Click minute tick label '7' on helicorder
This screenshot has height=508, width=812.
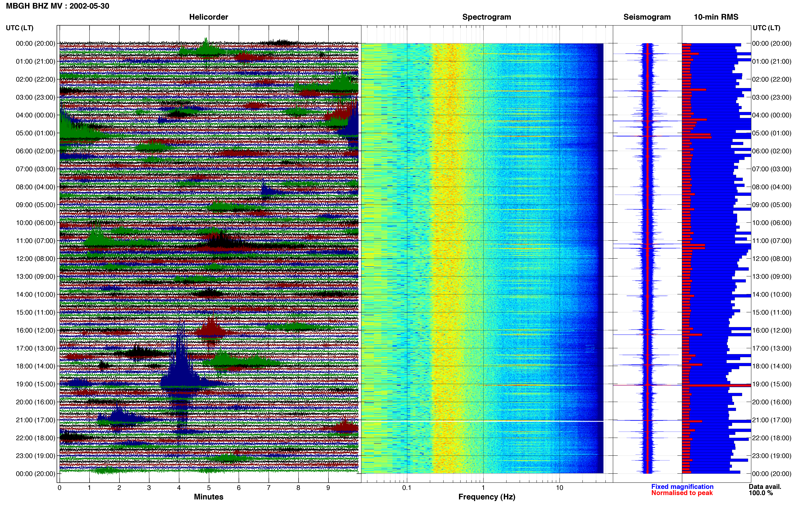click(x=269, y=488)
